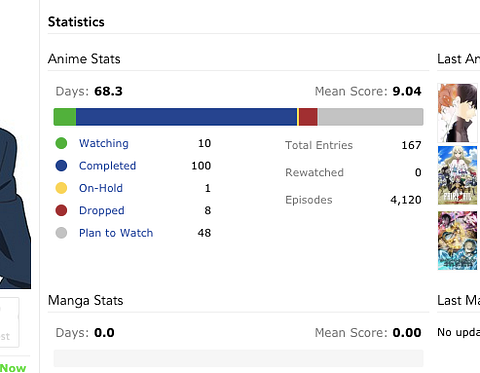Open the first anime thumbnail with orange hair

457,113
